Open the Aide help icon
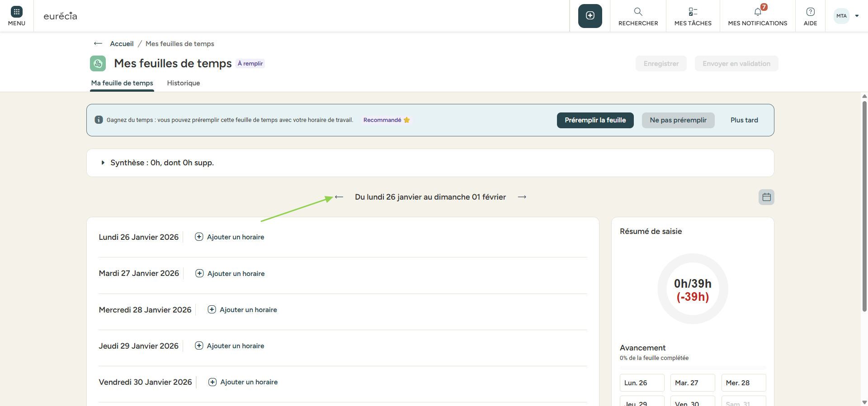The image size is (868, 406). point(810,12)
